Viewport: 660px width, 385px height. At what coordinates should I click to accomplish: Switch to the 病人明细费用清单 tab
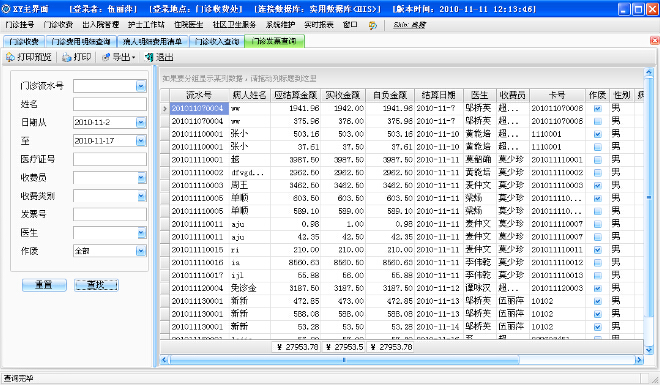[x=152, y=41]
